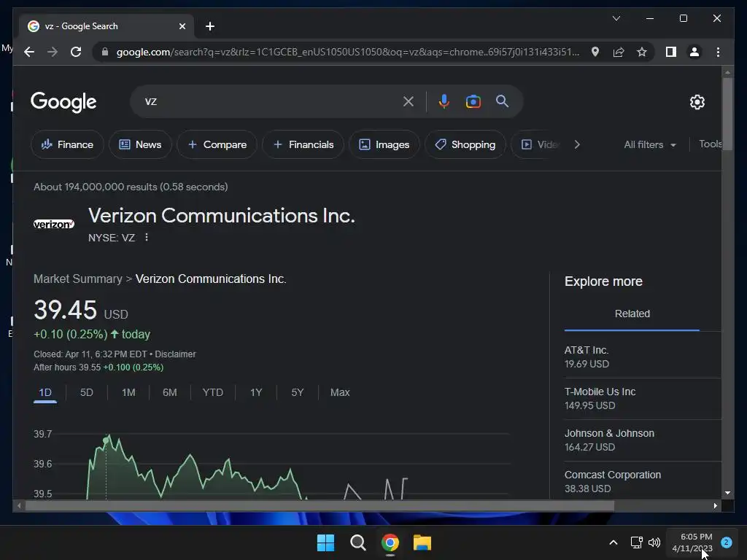Open the Market Summary link

[x=77, y=279]
